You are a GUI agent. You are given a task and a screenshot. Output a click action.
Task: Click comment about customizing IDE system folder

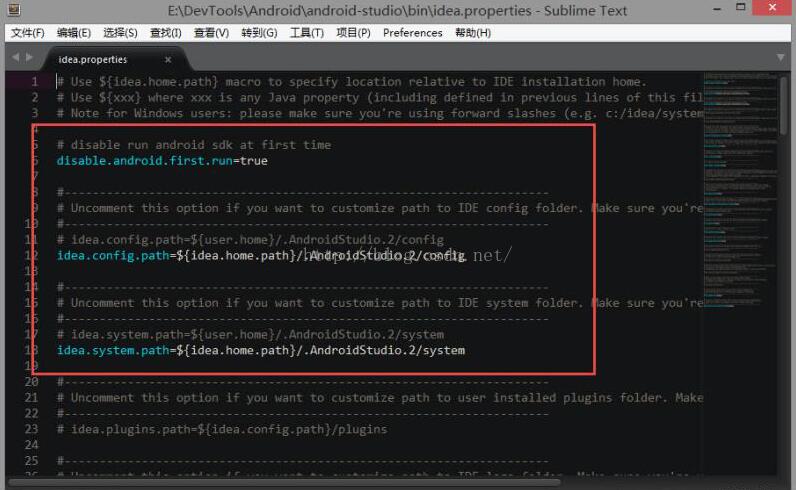pos(380,303)
